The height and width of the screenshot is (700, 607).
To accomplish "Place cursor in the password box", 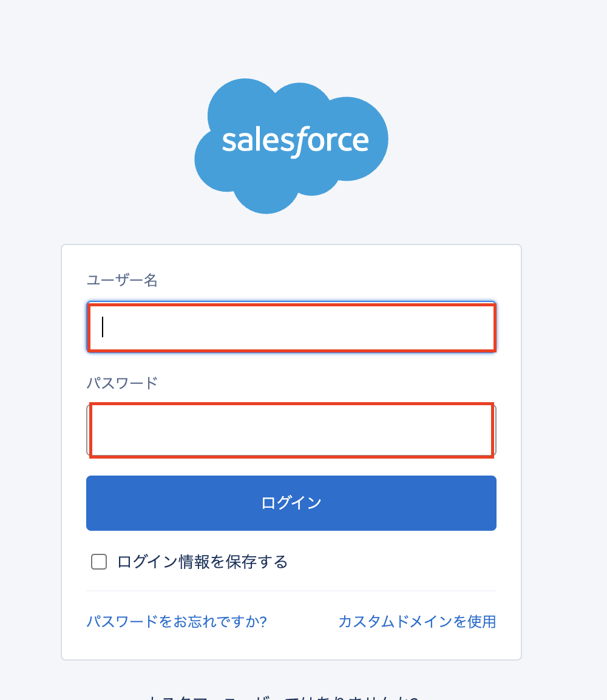I will coord(291,430).
